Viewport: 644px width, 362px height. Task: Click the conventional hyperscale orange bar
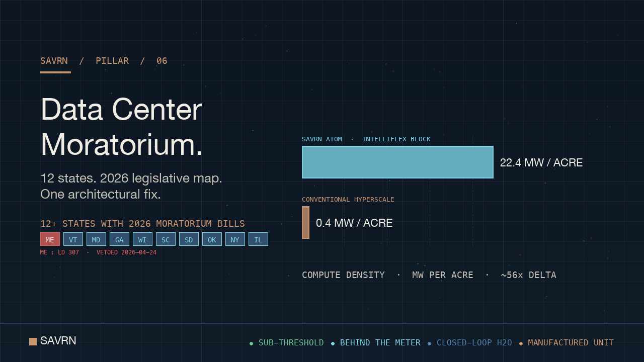(x=305, y=222)
